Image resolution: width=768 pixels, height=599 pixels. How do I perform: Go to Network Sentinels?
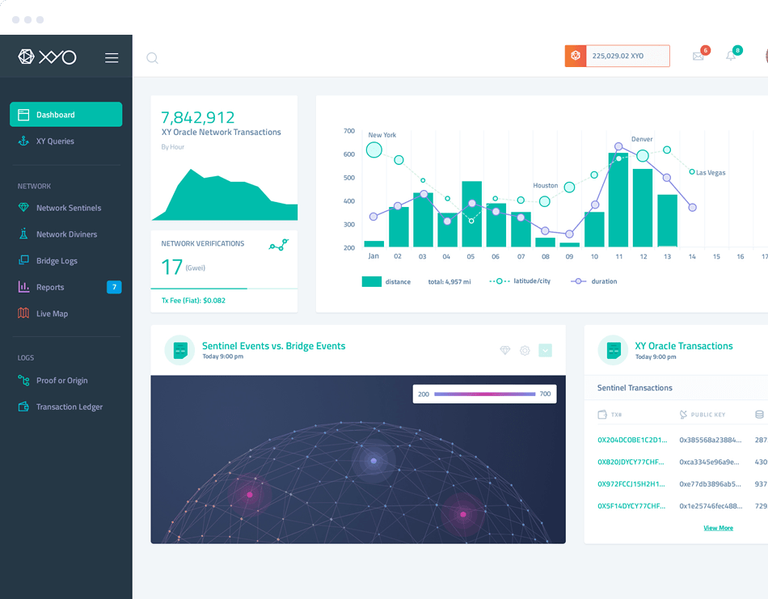[x=69, y=208]
